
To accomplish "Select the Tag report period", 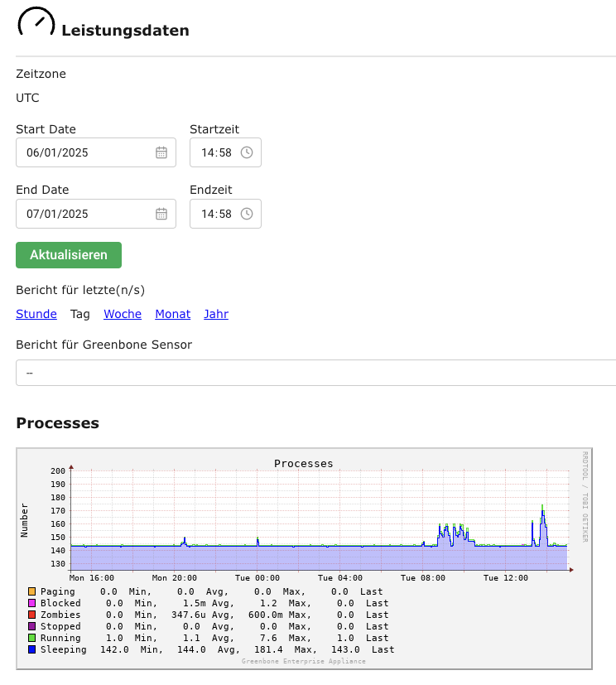I will [80, 314].
